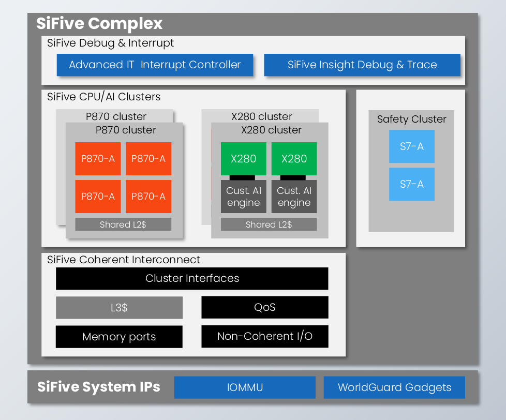Select the IOMMU block
This screenshot has height=420, width=506.
coord(245,387)
